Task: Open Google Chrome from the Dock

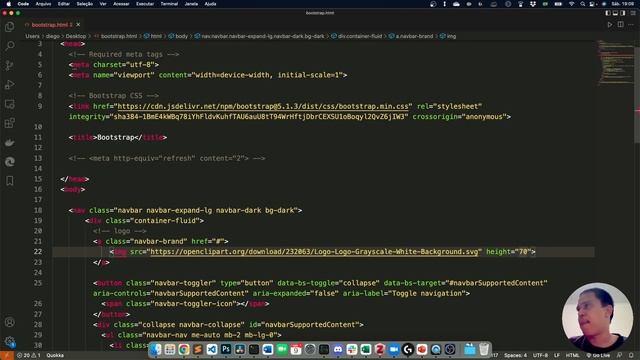Action: point(184,349)
